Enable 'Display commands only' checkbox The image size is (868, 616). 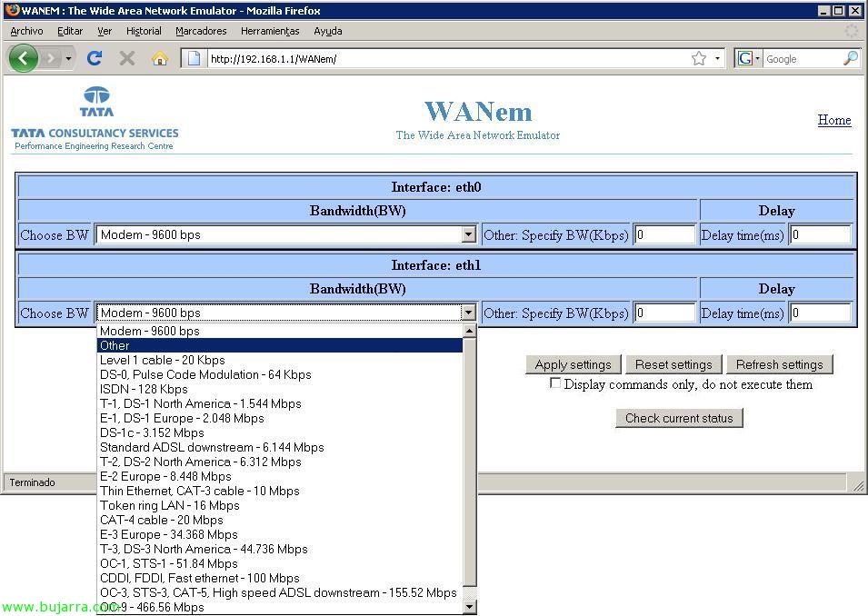[554, 383]
